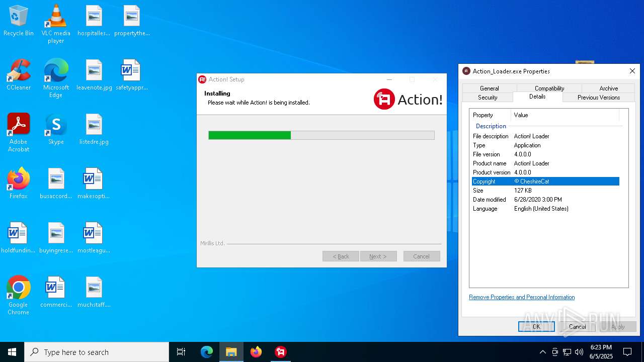Select listedre.jpg on the desktop
Screen dimensions: 644x362
click(94, 130)
